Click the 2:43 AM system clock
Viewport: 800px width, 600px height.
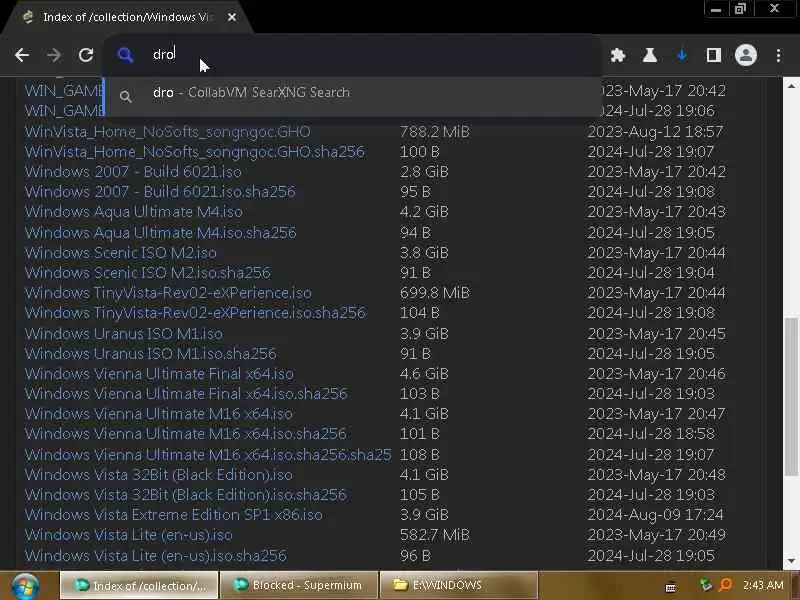click(x=763, y=585)
